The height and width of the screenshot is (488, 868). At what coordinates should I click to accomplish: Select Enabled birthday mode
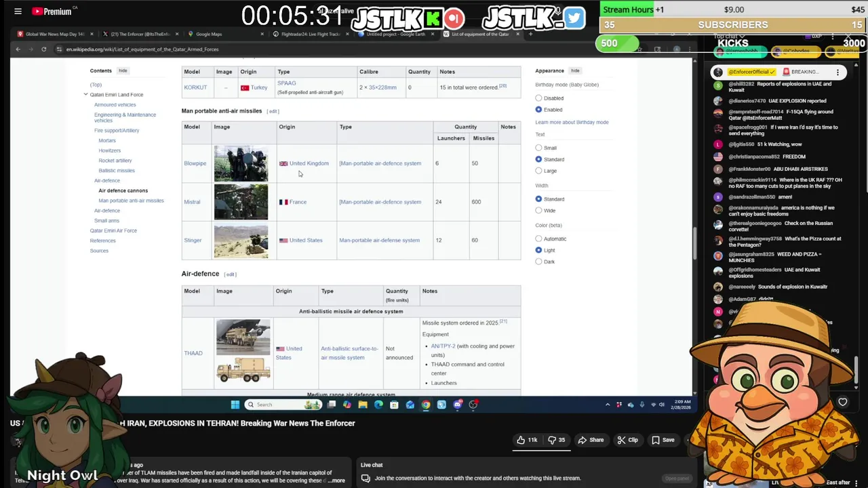(x=538, y=110)
